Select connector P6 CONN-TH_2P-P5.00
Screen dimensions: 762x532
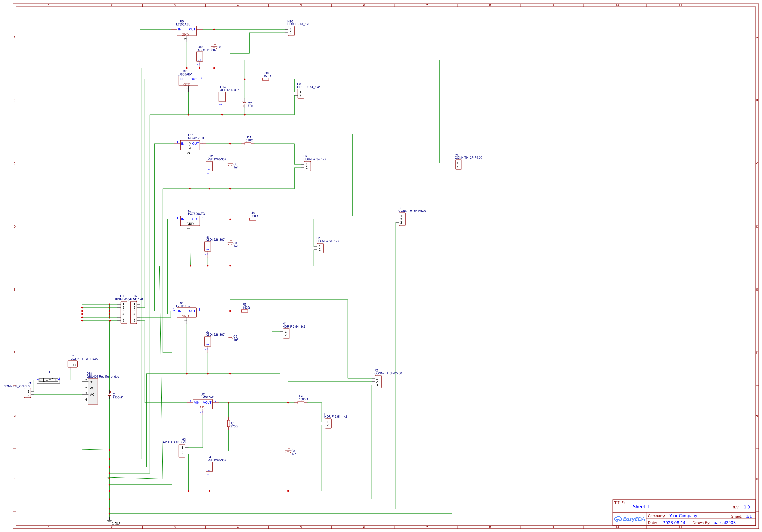tap(458, 163)
